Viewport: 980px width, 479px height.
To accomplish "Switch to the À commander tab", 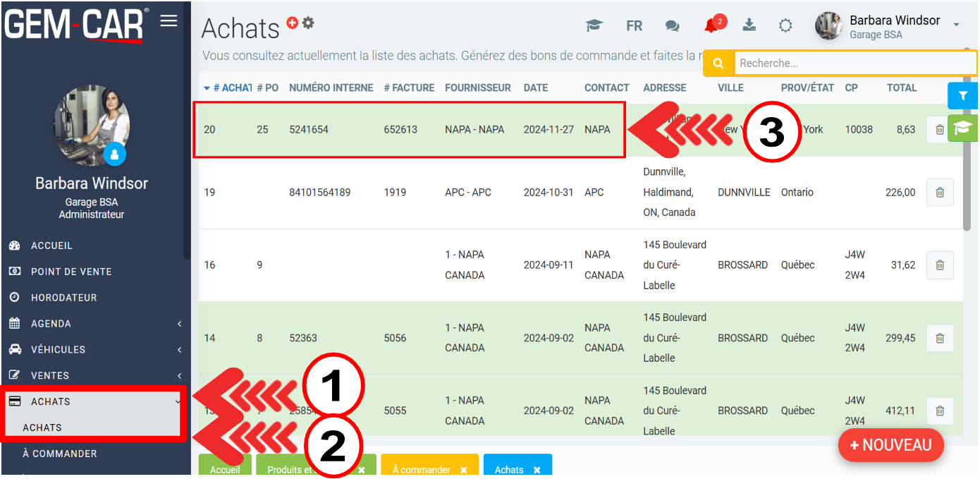I will (423, 470).
